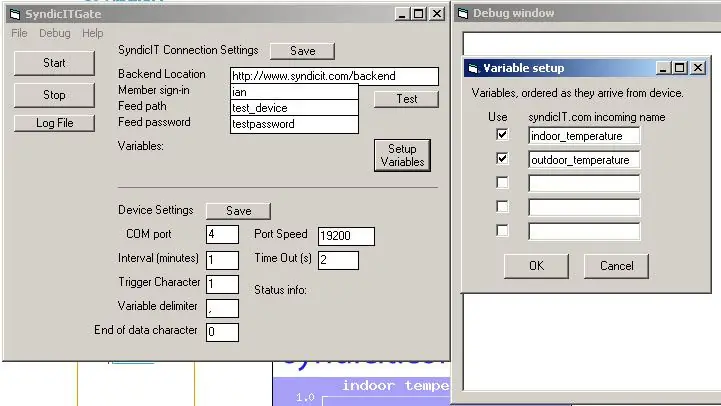Save the Device Settings
The height and width of the screenshot is (406, 721).
[x=238, y=211]
